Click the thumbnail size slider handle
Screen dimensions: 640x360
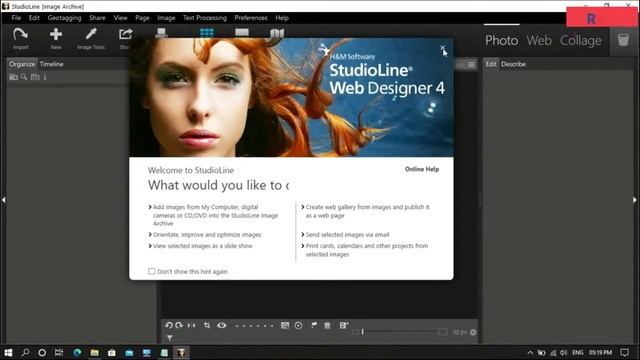coord(362,332)
